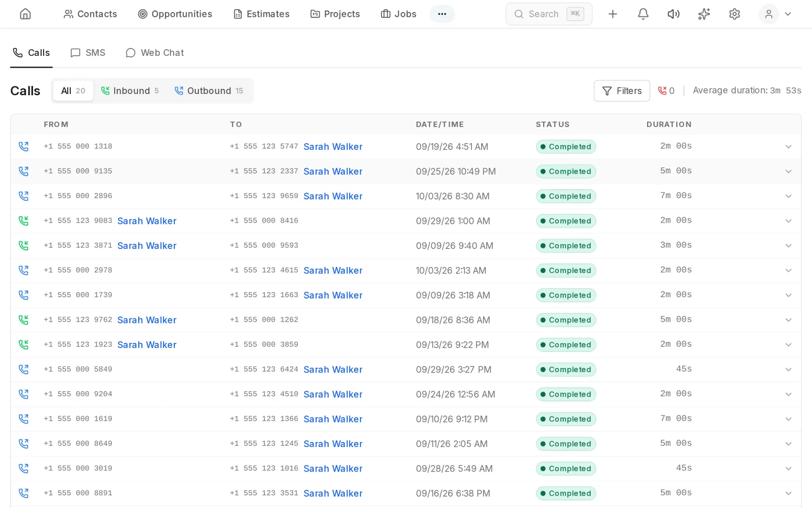Open Contacts in the top navigation
The height and width of the screenshot is (508, 812).
pyautogui.click(x=90, y=14)
